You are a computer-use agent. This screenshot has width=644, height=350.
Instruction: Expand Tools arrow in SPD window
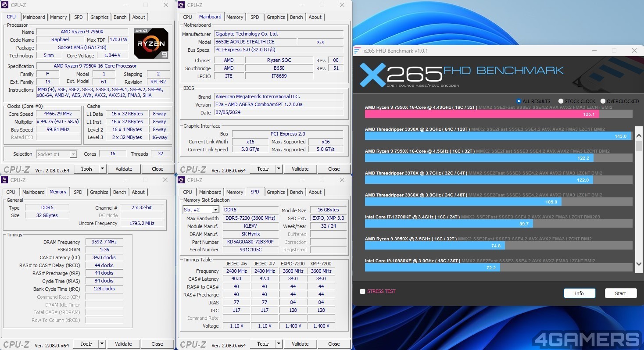(x=279, y=344)
